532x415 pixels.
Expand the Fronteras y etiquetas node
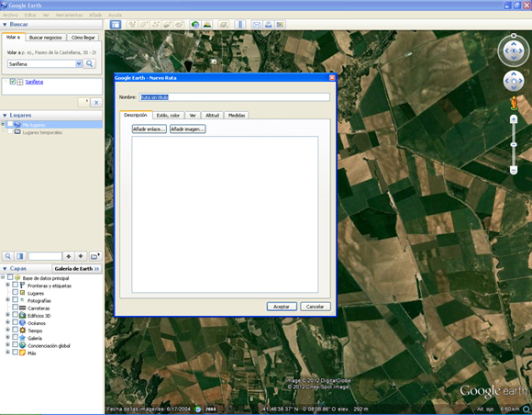[7, 285]
